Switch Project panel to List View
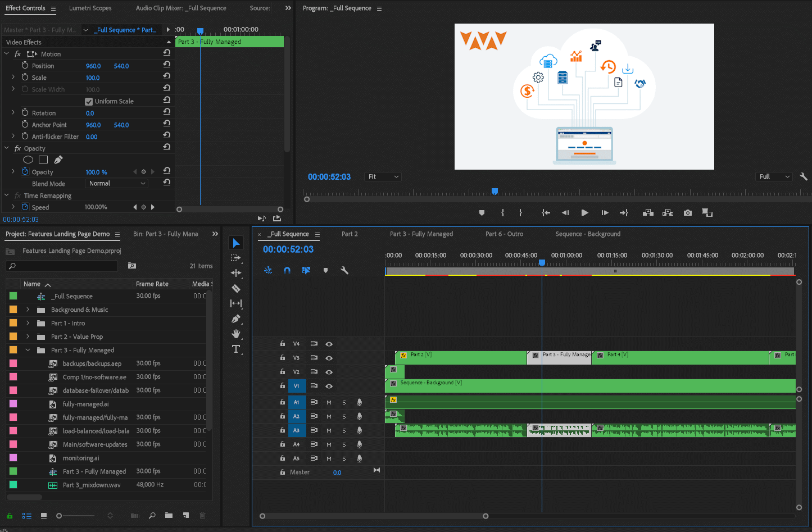812x532 pixels. pos(26,516)
